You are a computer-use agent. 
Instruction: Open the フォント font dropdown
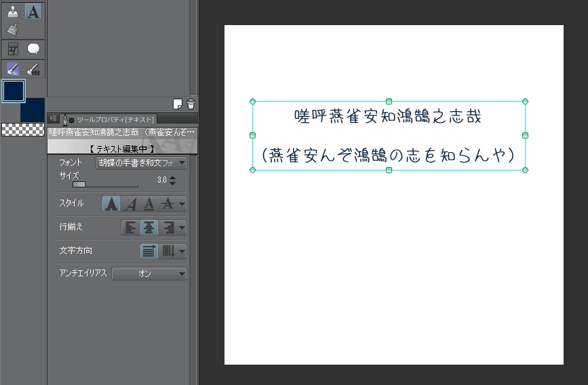[x=141, y=163]
